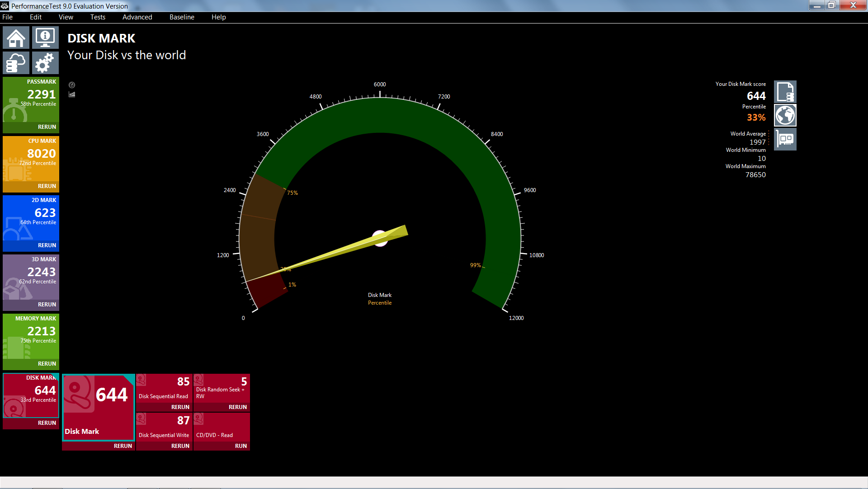868x489 pixels.
Task: Click the 75% marker on gauge
Action: tap(292, 193)
